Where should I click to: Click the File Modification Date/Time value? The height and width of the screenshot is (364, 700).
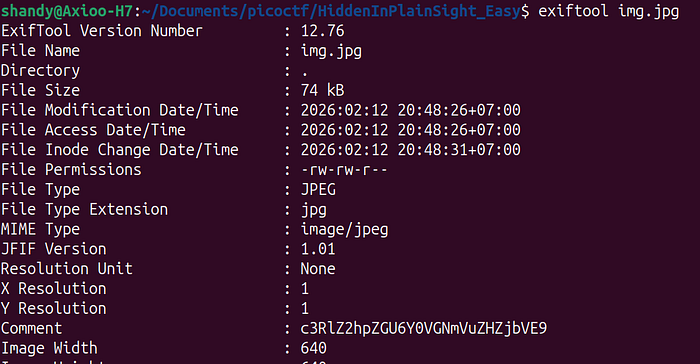410,110
